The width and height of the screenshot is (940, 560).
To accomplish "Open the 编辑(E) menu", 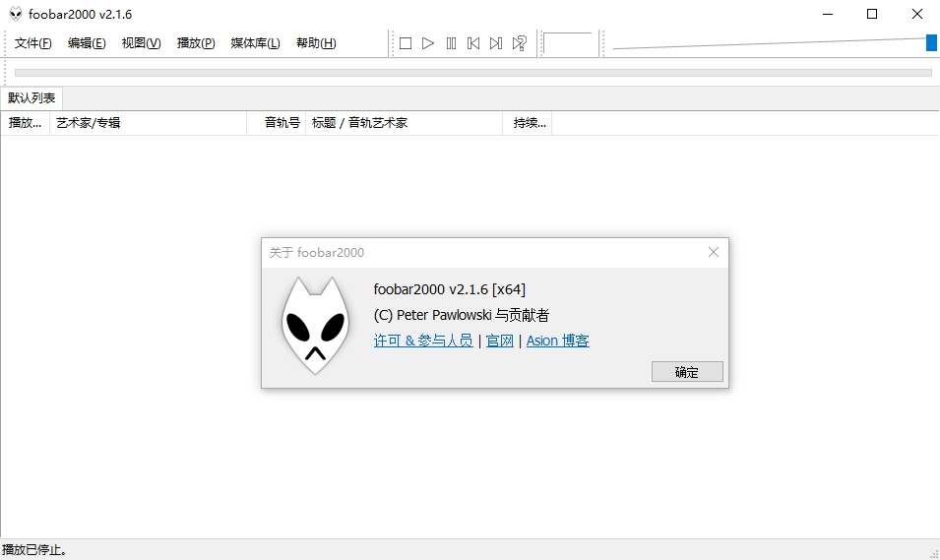I will 87,43.
